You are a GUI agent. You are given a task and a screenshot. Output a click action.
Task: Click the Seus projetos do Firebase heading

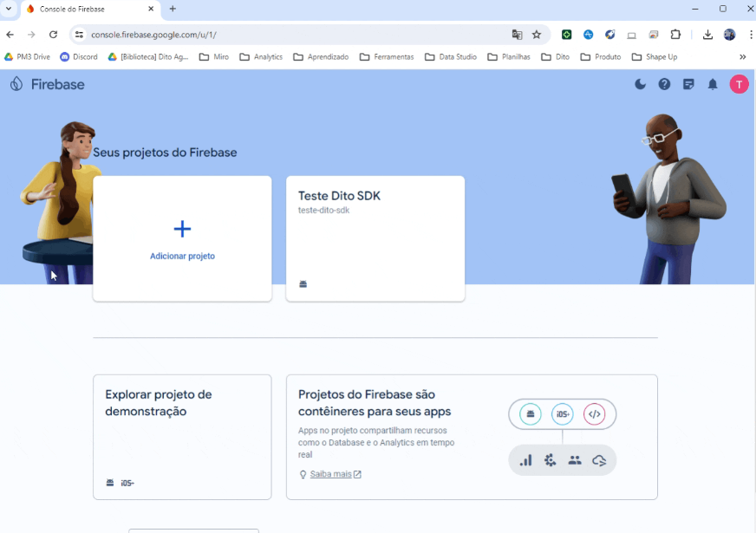[165, 153]
